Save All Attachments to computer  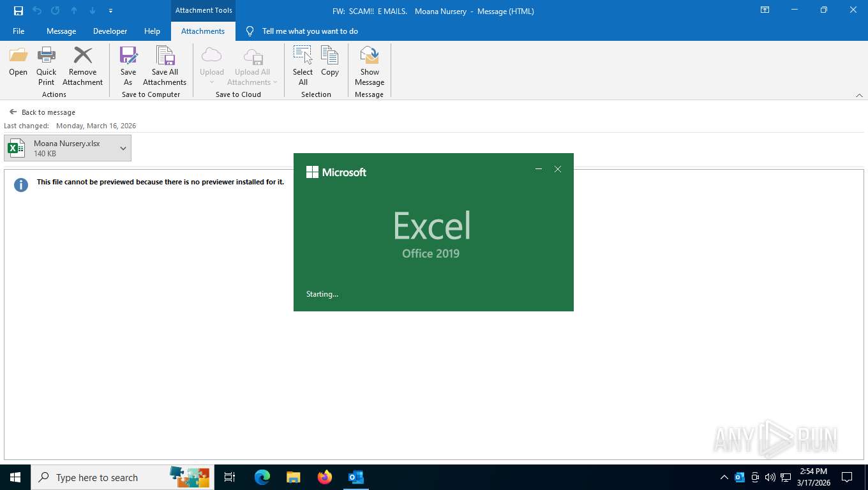coord(165,66)
